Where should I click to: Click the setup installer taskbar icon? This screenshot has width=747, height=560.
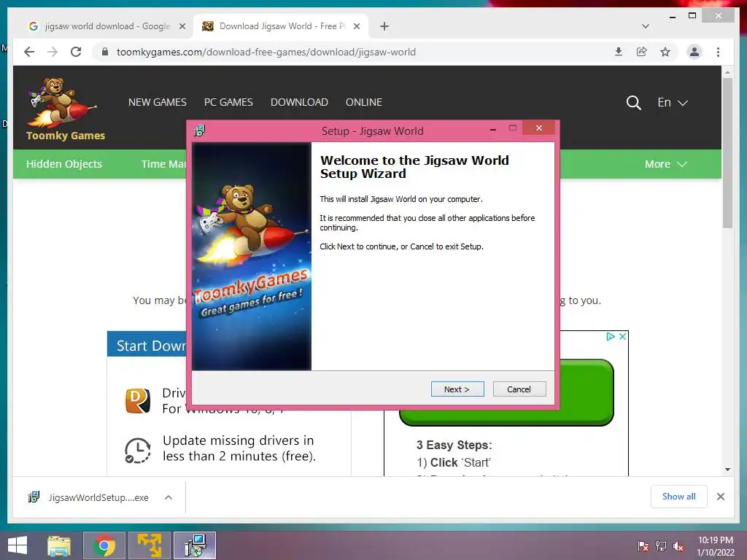195,545
